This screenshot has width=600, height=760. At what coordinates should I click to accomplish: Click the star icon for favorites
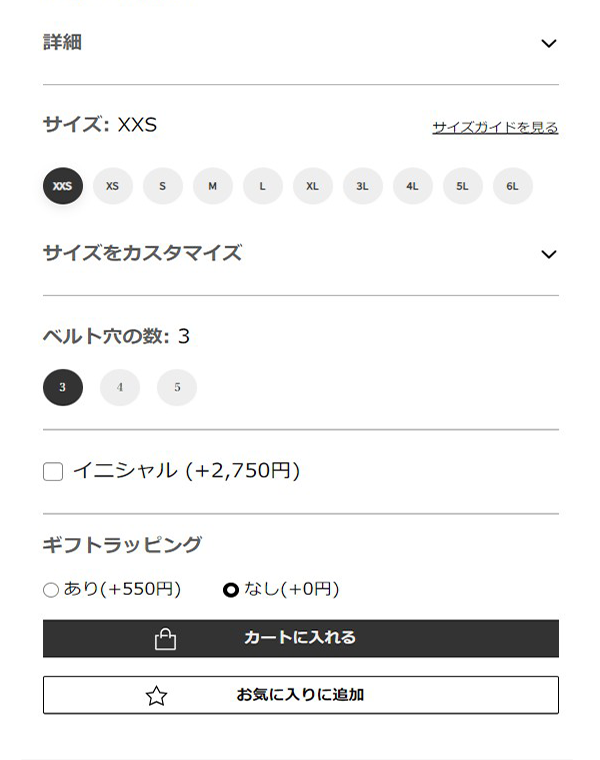pos(157,696)
